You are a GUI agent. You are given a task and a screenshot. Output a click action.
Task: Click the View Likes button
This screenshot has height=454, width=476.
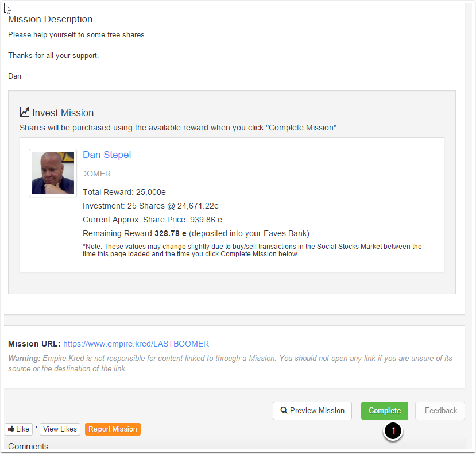pos(60,429)
